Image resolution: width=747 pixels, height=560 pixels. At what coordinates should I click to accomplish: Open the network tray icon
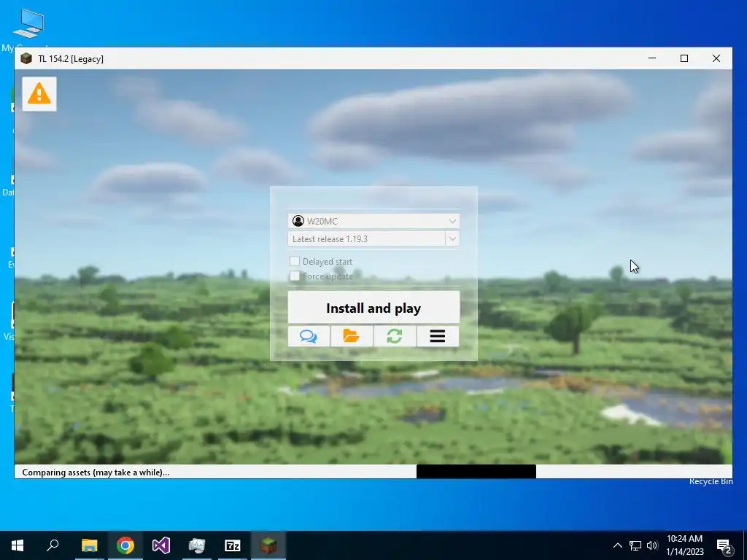(635, 545)
